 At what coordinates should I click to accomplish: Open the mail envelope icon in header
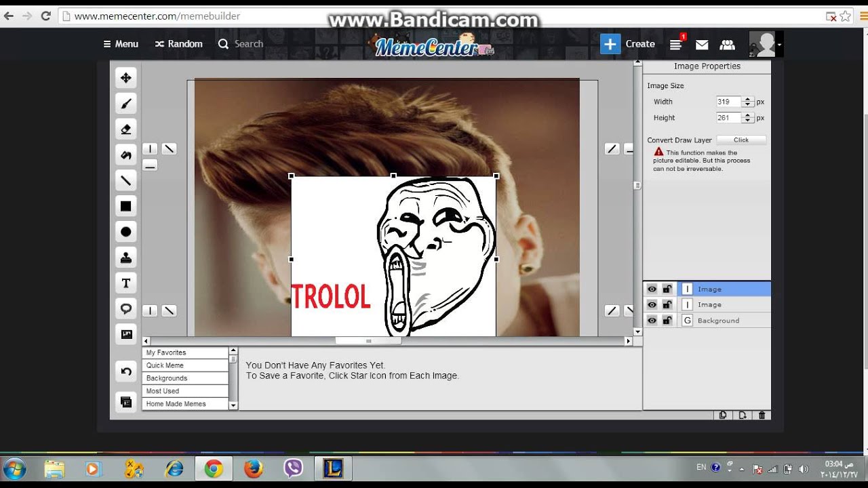[702, 45]
